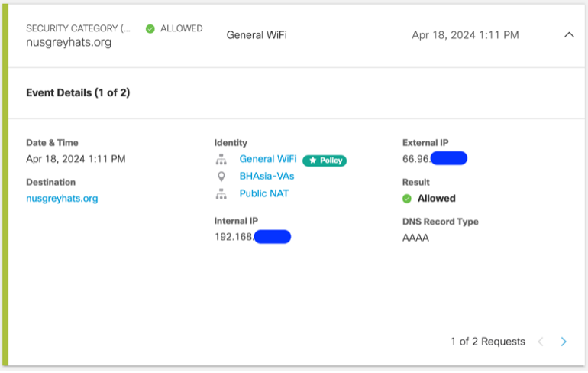Viewport: 588px width, 373px height.
Task: Open the Public NAT identity link
Action: tap(263, 193)
